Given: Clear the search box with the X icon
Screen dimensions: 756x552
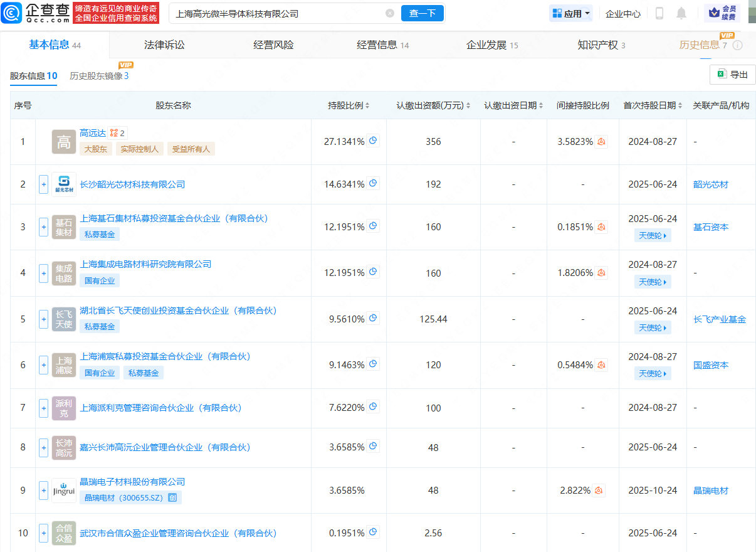Looking at the screenshot, I should (390, 13).
